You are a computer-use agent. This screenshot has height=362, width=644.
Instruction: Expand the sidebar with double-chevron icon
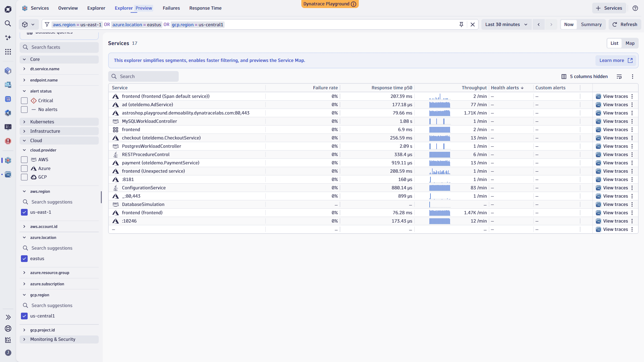coord(8,317)
